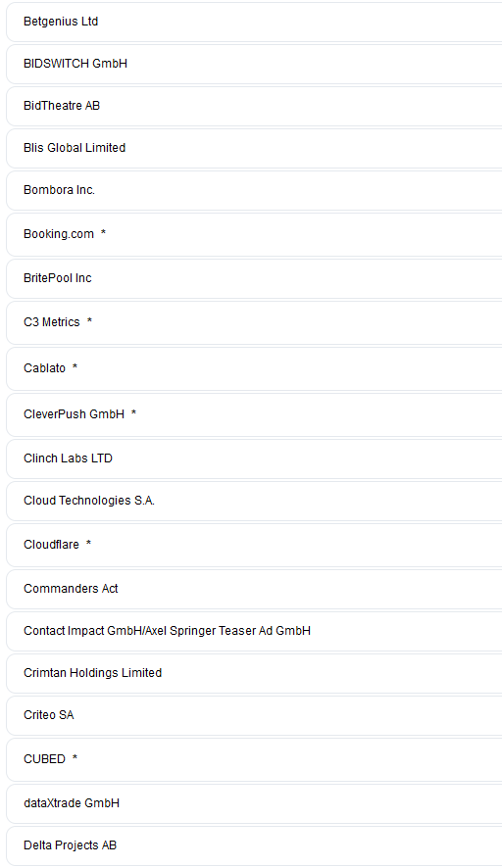Expand dataXtrade GmbH vendor details
502x868 pixels.
[x=254, y=802]
